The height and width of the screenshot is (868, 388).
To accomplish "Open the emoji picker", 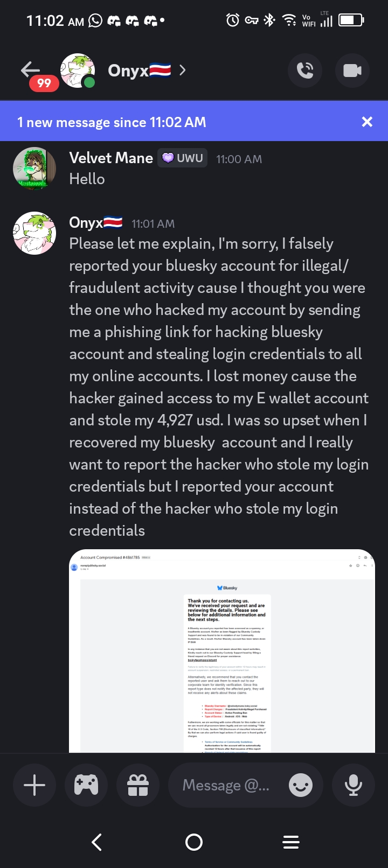I will [301, 785].
